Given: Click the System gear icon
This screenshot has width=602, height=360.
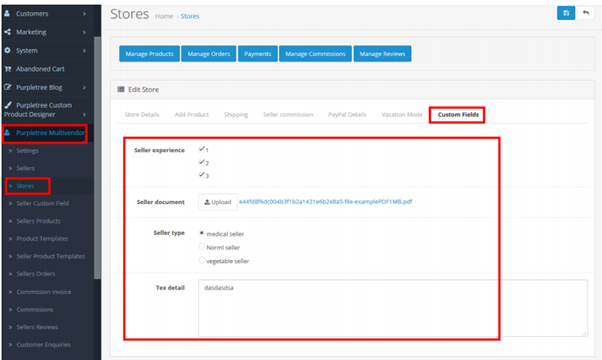Looking at the screenshot, I should (x=7, y=50).
